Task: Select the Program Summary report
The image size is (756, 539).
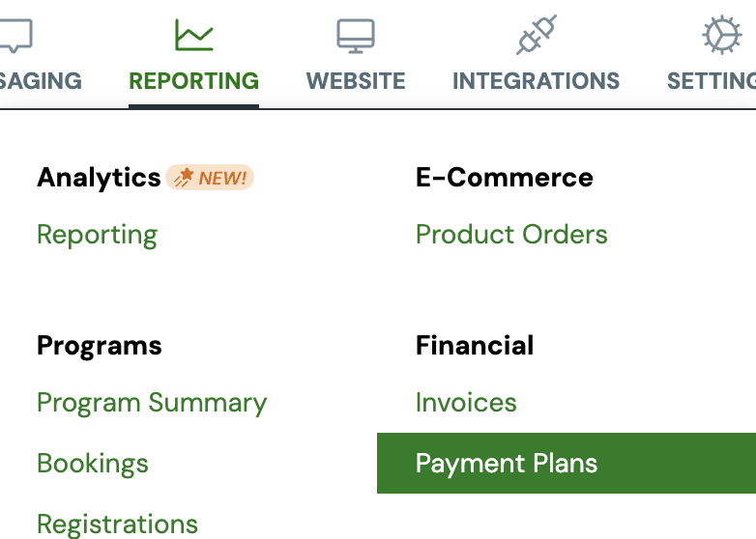Action: 152,403
